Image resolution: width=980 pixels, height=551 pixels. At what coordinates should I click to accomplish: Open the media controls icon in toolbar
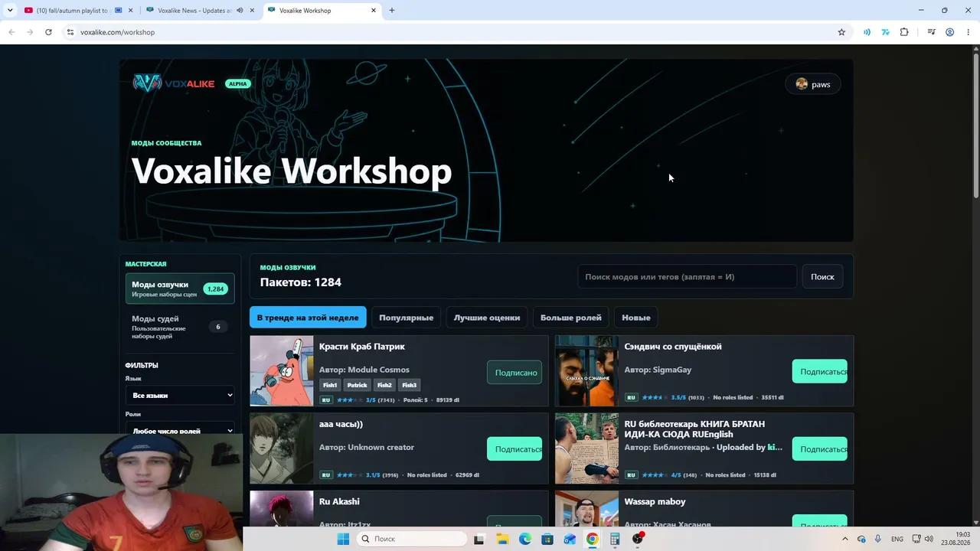pyautogui.click(x=931, y=32)
